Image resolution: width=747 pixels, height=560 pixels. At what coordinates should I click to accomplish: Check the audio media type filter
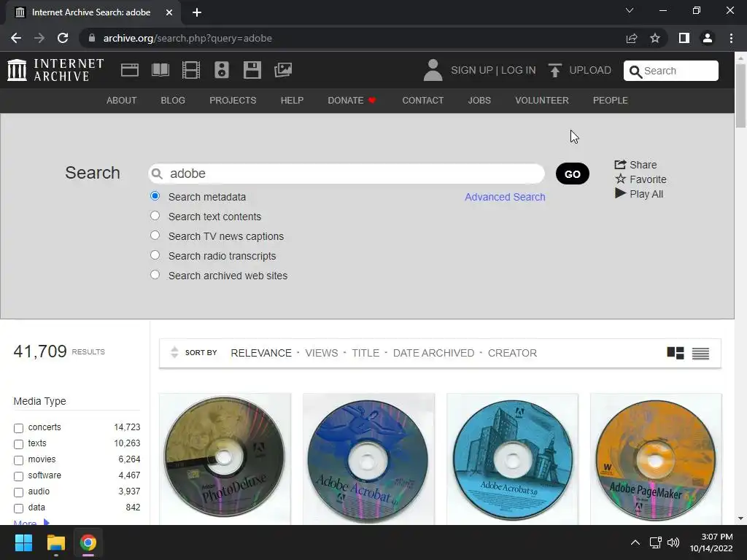coord(18,492)
